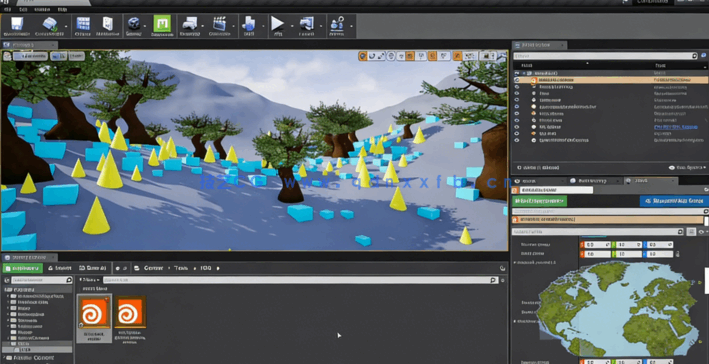Open eye view options in details search row

[x=702, y=232]
